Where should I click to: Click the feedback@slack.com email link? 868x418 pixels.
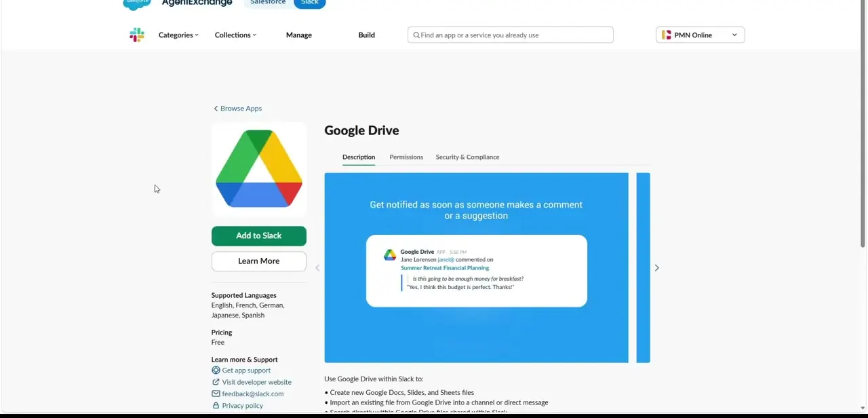point(253,394)
